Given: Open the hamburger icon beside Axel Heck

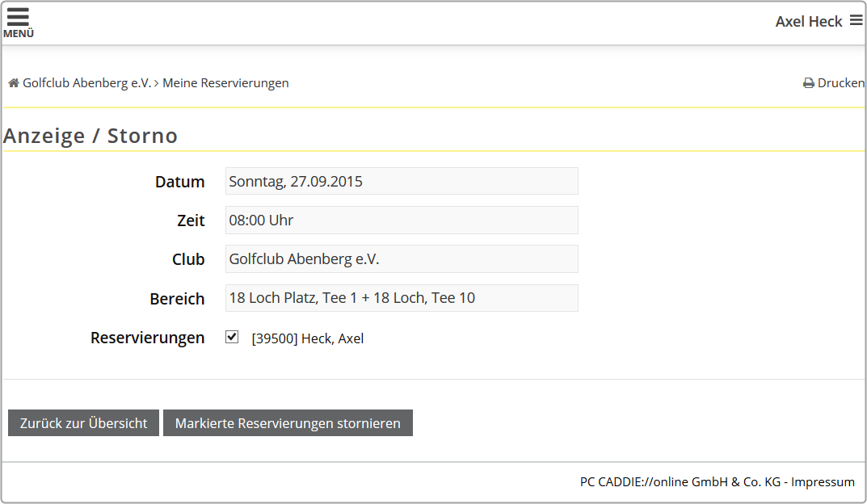Looking at the screenshot, I should click(856, 21).
